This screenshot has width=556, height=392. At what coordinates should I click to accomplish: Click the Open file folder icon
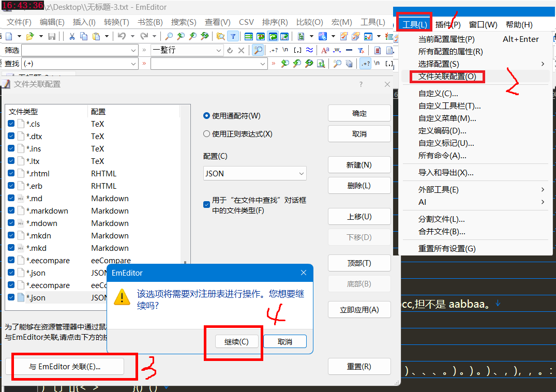click(30, 36)
